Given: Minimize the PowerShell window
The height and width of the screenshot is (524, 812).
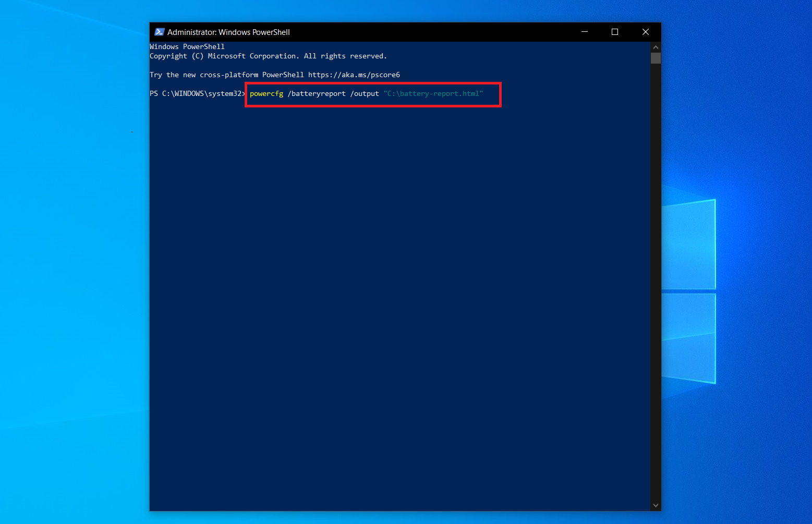Looking at the screenshot, I should point(584,32).
